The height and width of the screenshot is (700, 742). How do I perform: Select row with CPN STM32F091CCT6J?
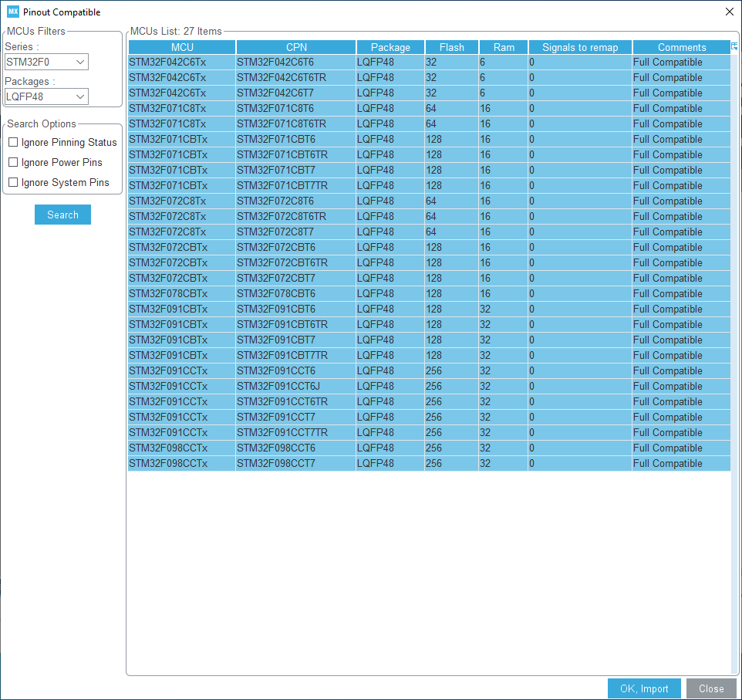pos(429,386)
